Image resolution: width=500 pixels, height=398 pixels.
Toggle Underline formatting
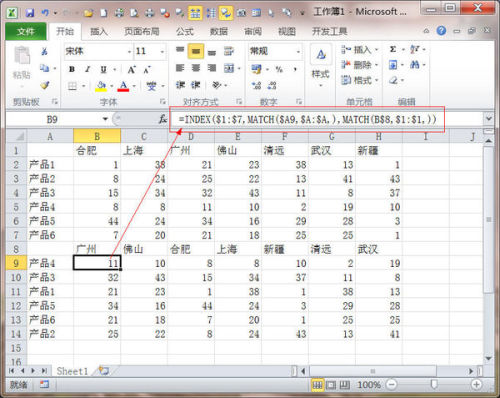tap(104, 69)
